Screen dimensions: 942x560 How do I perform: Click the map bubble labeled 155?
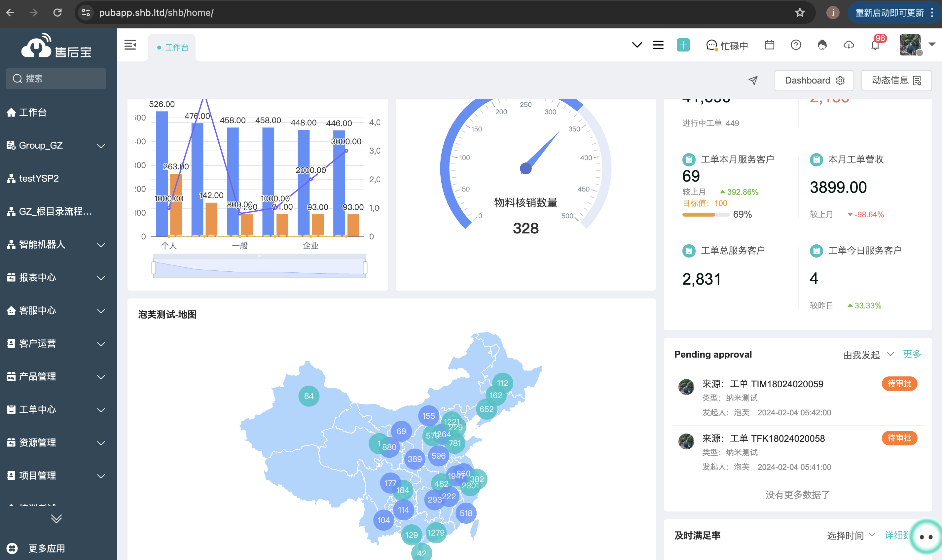(428, 416)
